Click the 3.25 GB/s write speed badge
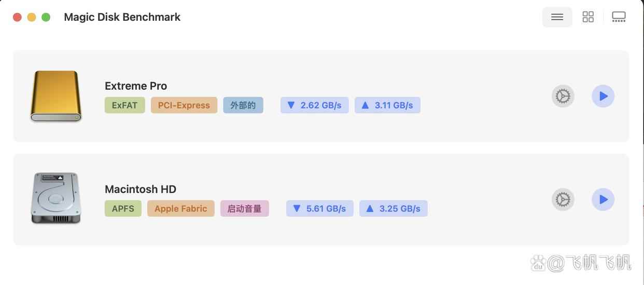Image resolution: width=644 pixels, height=285 pixels. point(394,209)
